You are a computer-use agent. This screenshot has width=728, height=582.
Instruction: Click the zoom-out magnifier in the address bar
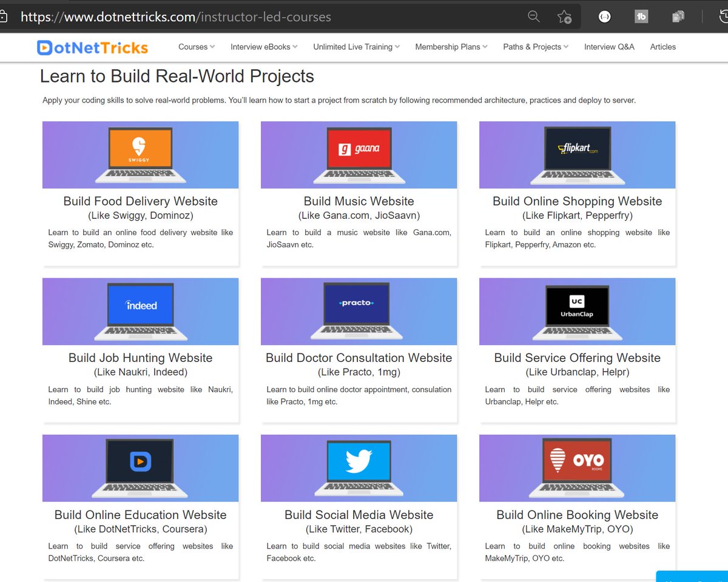533,16
